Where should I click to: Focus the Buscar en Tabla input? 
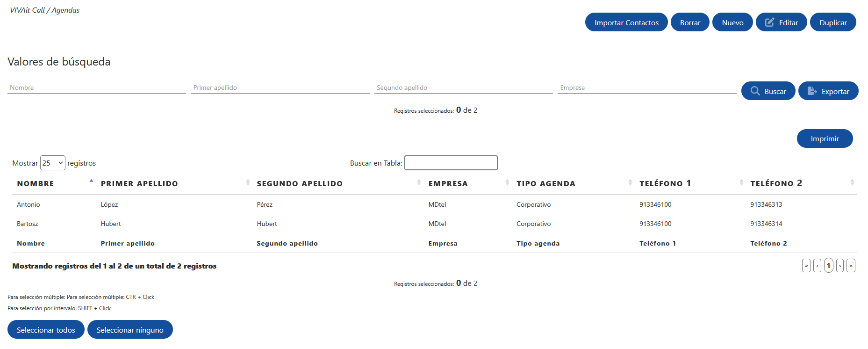coord(451,163)
